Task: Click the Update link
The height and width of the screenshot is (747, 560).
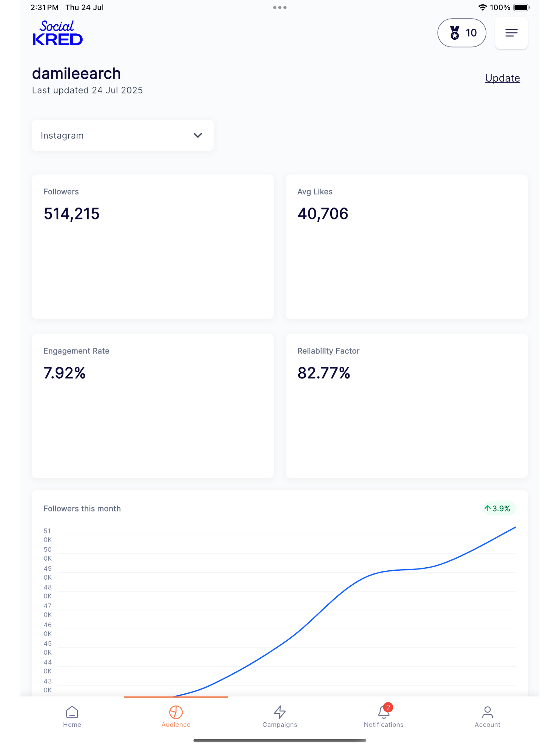Action: [x=502, y=78]
